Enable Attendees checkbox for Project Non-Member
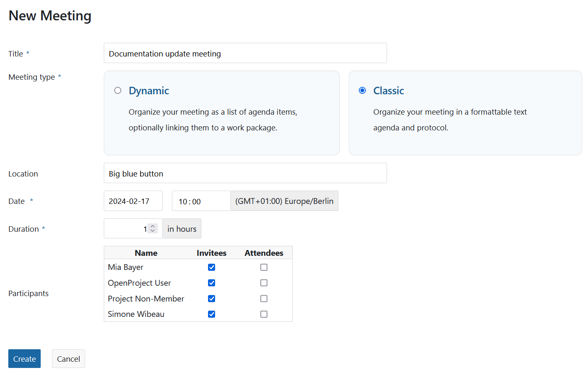 coord(264,299)
